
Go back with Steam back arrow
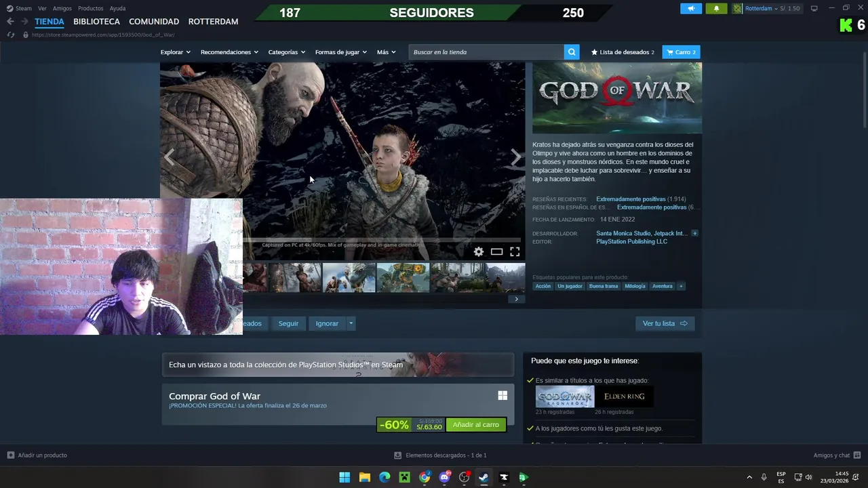click(x=10, y=22)
